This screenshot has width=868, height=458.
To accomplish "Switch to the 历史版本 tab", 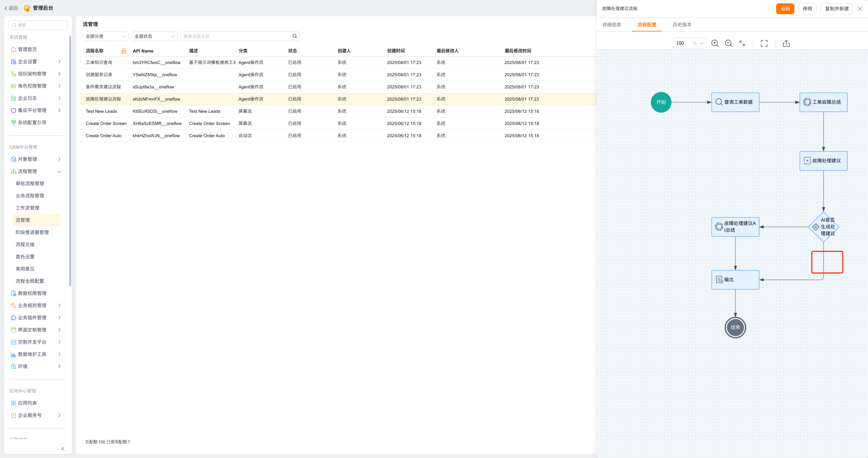I will point(682,25).
